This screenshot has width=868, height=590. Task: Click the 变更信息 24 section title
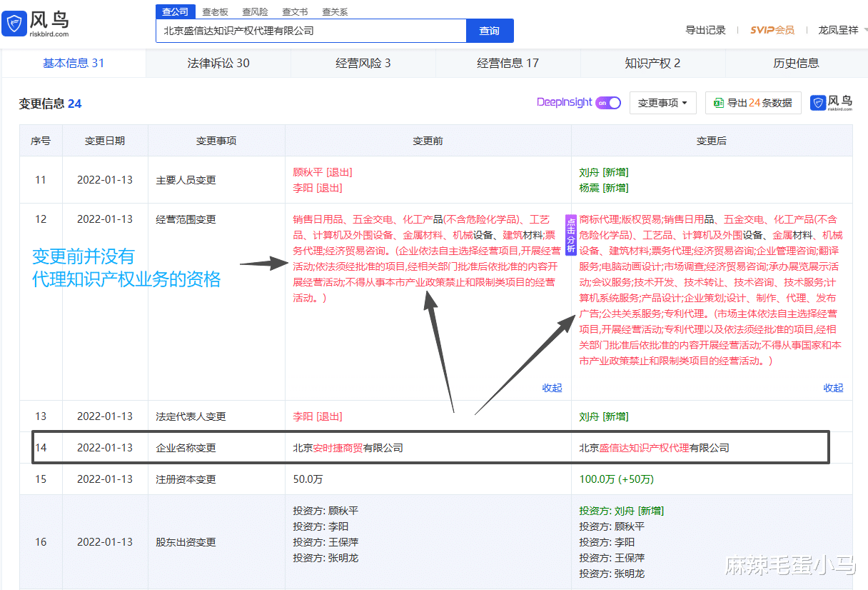click(x=50, y=104)
